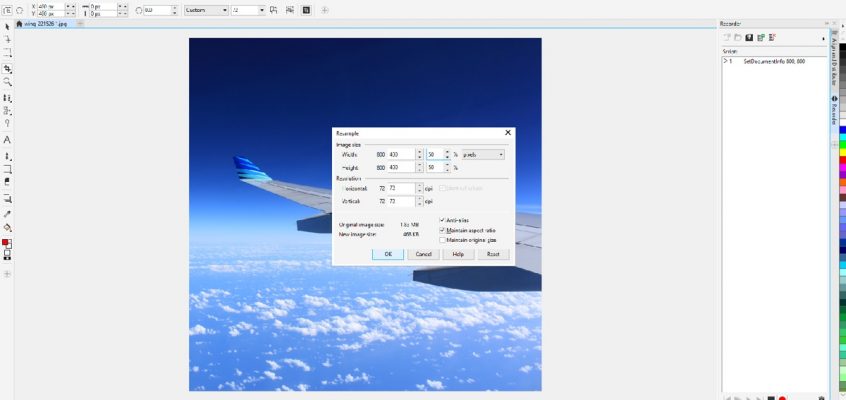Screen dimensions: 846x400
Task: Click the rotation angle field in property bar
Action: click(x=157, y=10)
